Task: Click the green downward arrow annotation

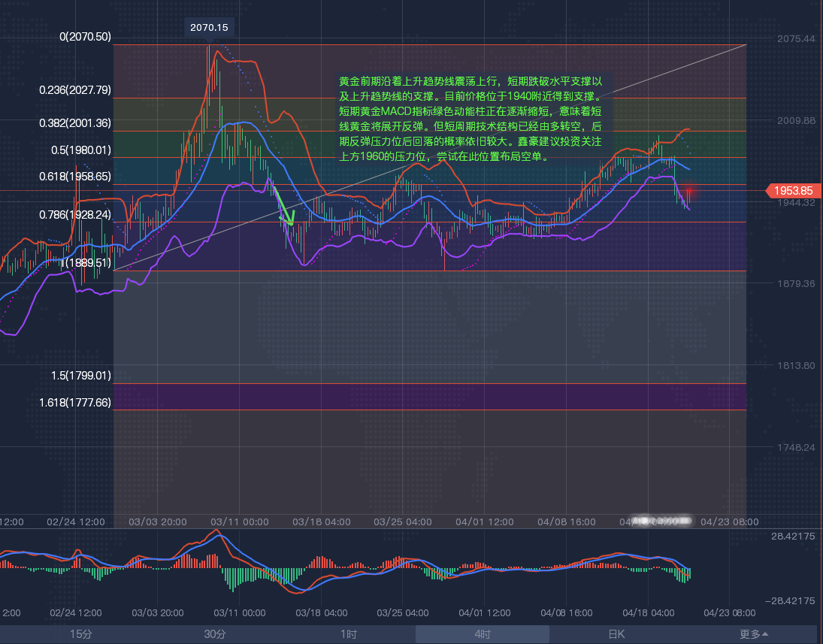Action: point(284,207)
